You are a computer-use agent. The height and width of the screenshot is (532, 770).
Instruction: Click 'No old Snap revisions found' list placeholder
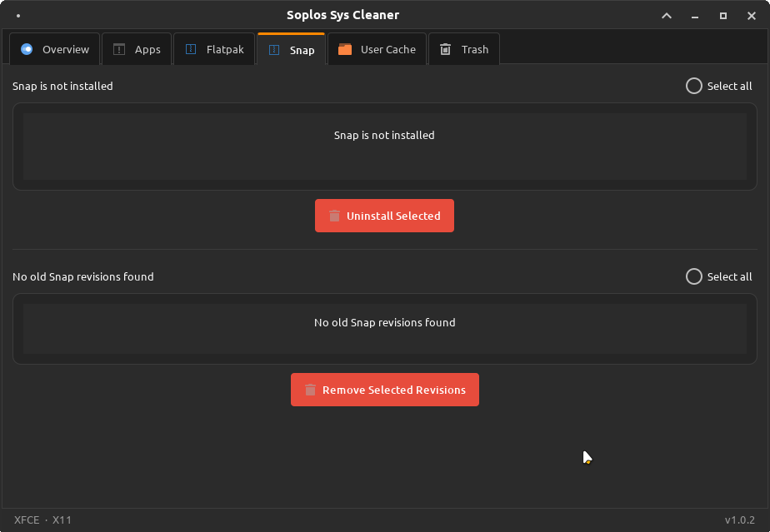(x=384, y=322)
